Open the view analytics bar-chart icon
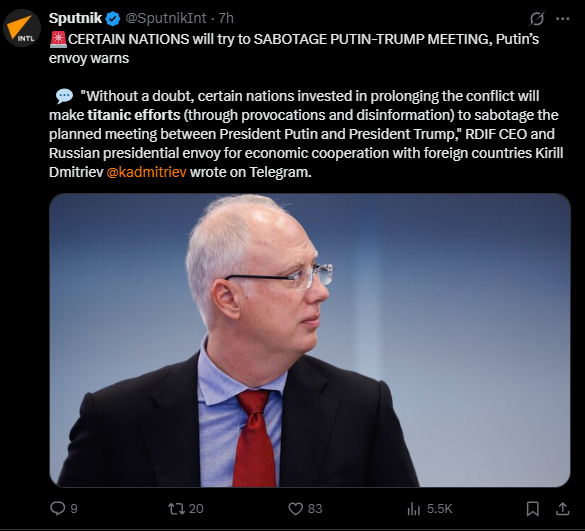 tap(414, 508)
